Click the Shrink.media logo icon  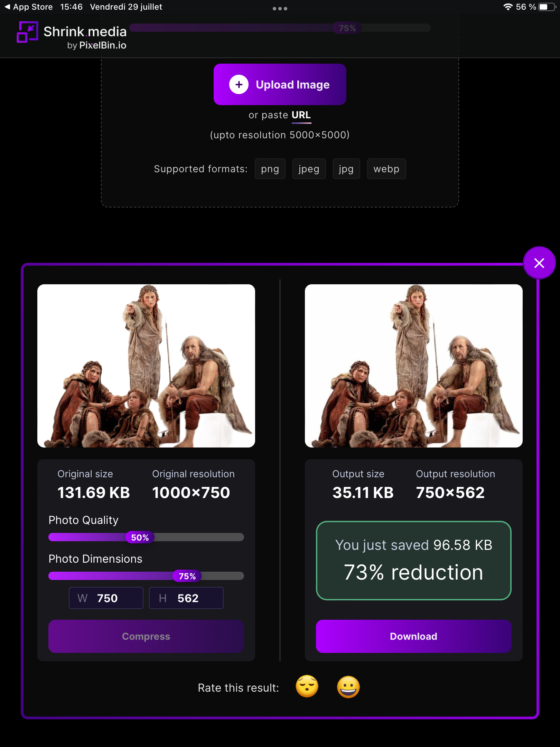pos(27,32)
